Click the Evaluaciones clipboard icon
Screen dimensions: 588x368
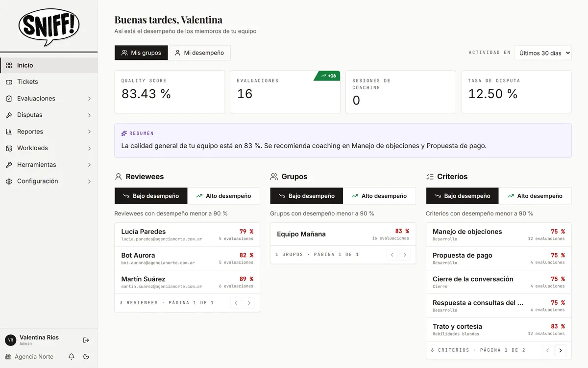pyautogui.click(x=9, y=99)
